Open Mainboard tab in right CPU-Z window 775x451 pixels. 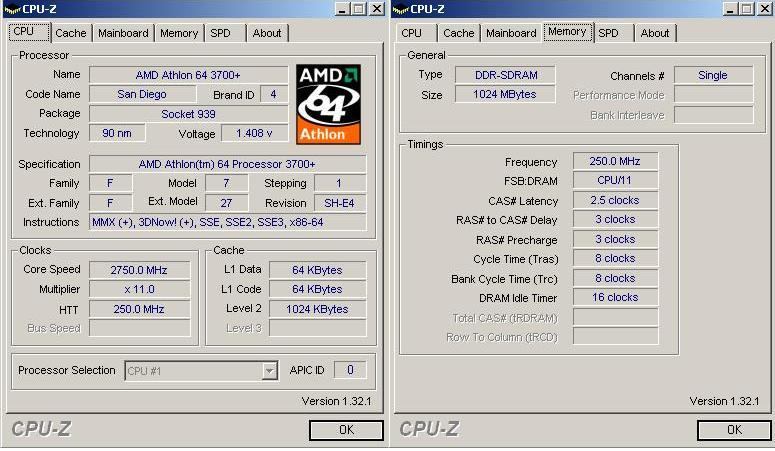click(x=511, y=33)
